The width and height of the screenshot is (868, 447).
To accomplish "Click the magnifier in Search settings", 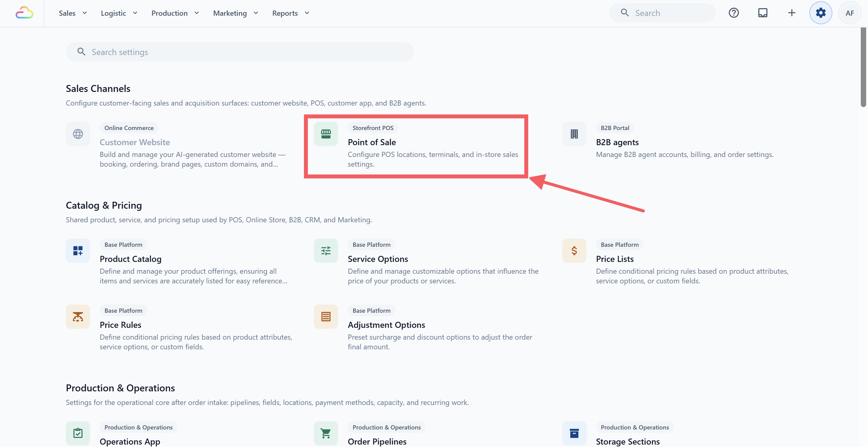I will [x=81, y=52].
